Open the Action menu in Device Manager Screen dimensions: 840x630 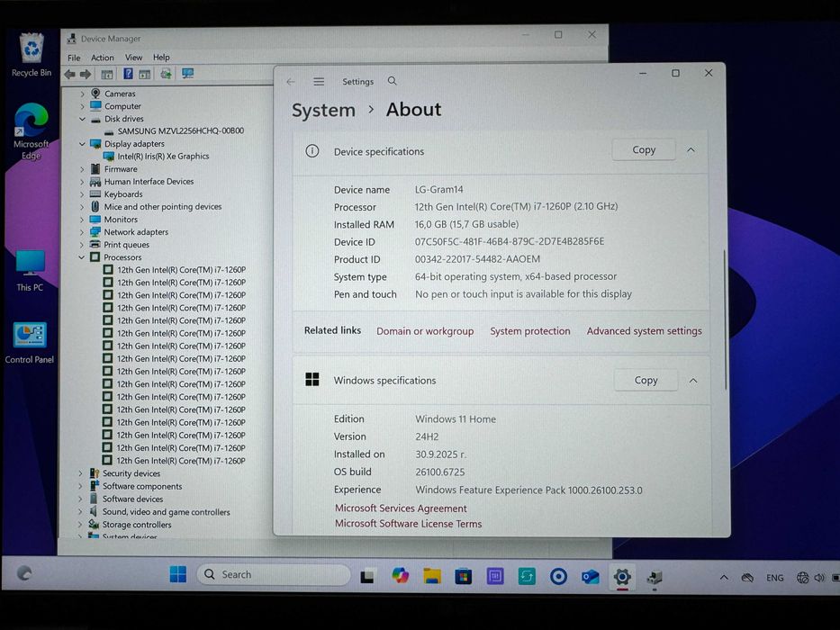(x=103, y=58)
